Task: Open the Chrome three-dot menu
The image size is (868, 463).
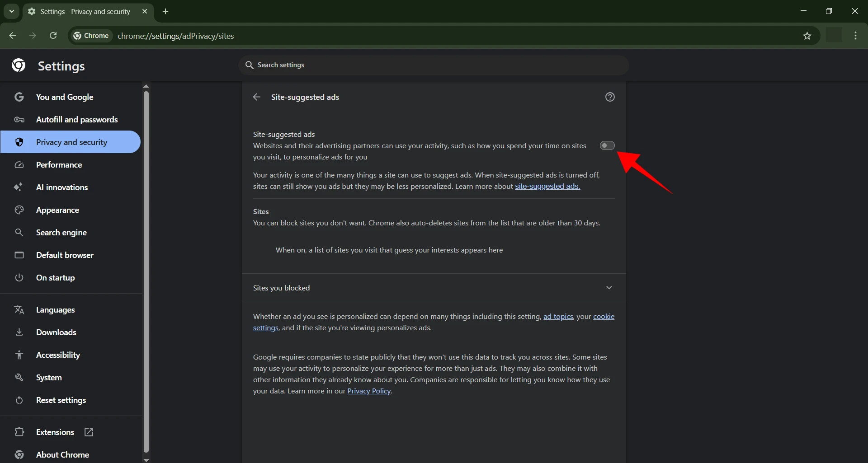Action: point(856,36)
